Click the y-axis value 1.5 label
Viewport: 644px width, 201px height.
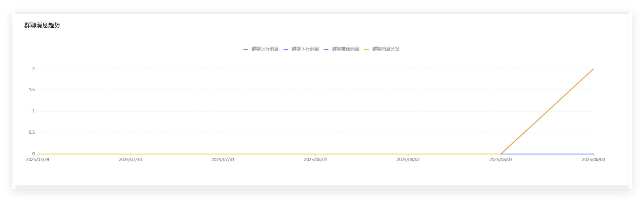(32, 90)
